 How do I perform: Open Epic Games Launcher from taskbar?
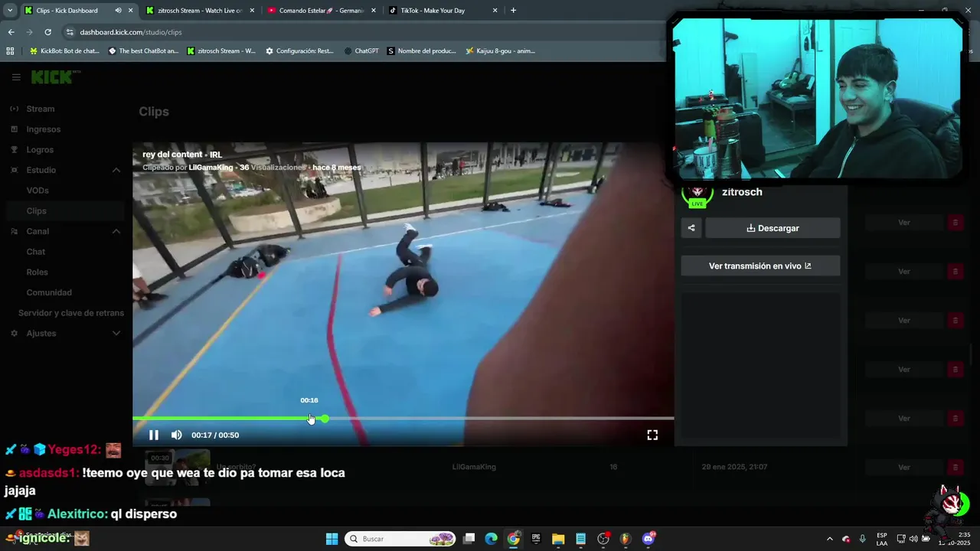tap(536, 539)
